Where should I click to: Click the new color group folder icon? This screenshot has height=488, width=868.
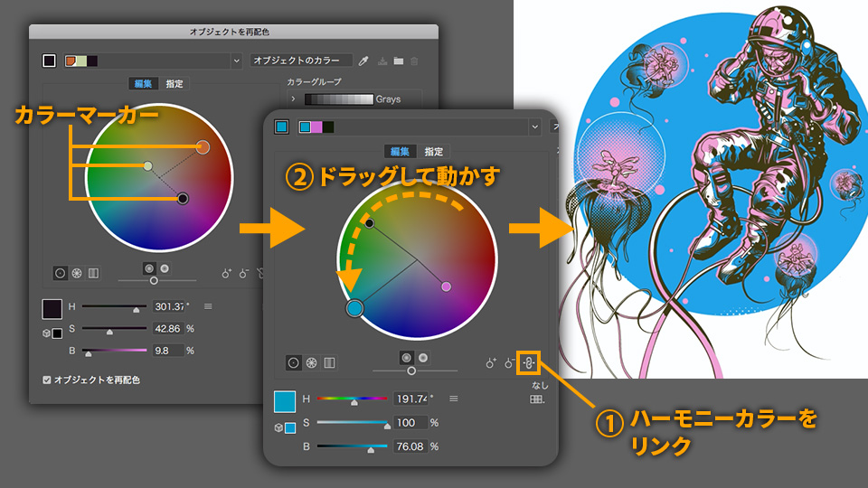point(399,61)
